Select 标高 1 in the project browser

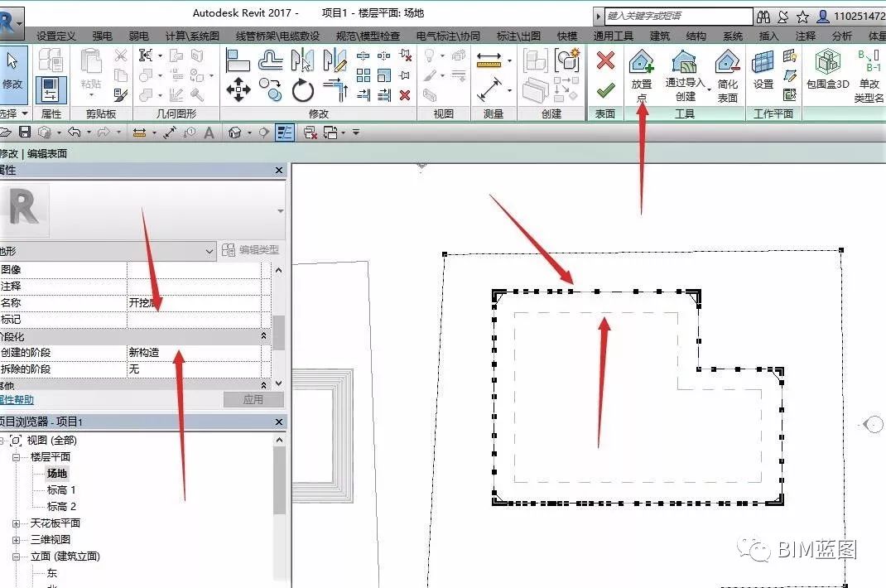pos(61,490)
